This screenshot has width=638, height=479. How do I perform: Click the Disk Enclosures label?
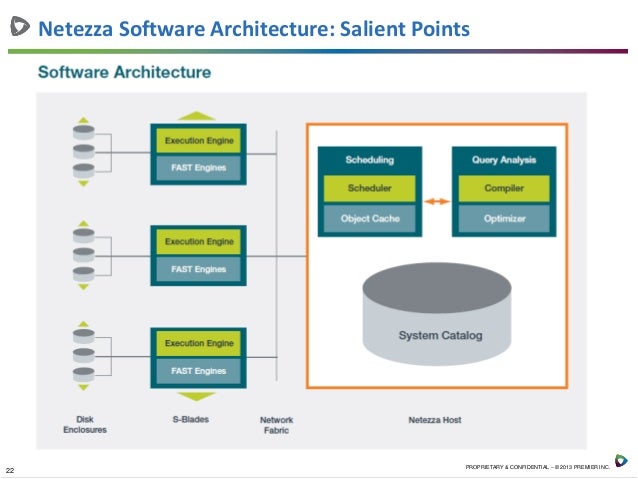[85, 424]
